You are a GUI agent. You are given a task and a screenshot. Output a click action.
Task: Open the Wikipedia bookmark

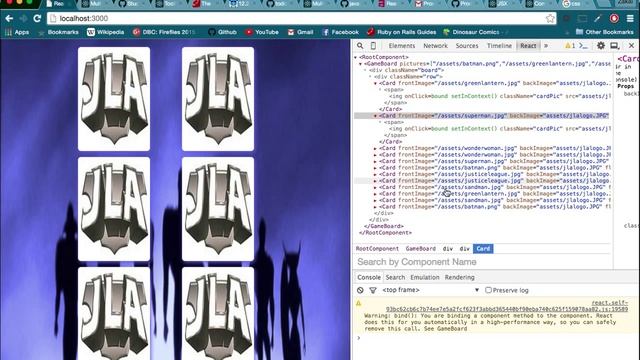(x=105, y=32)
